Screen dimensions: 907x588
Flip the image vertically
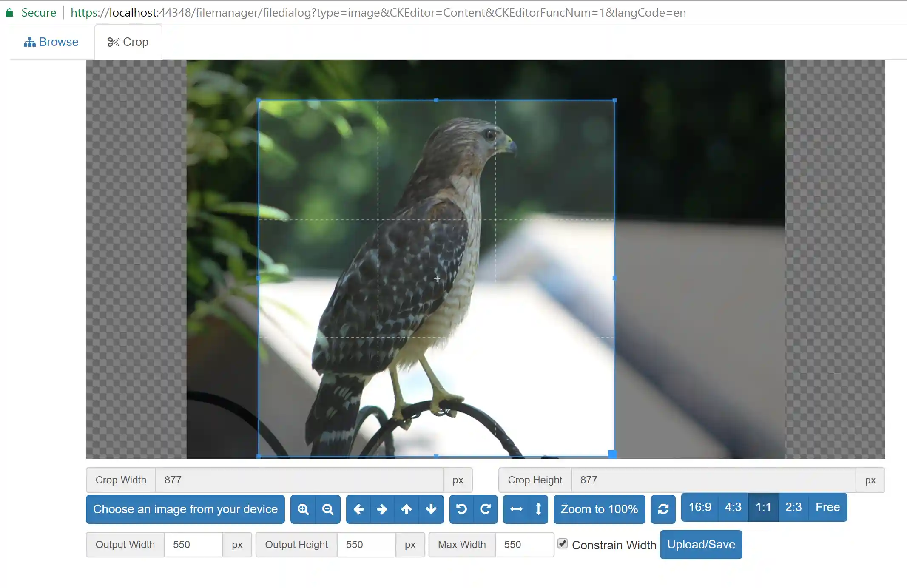[x=537, y=509]
